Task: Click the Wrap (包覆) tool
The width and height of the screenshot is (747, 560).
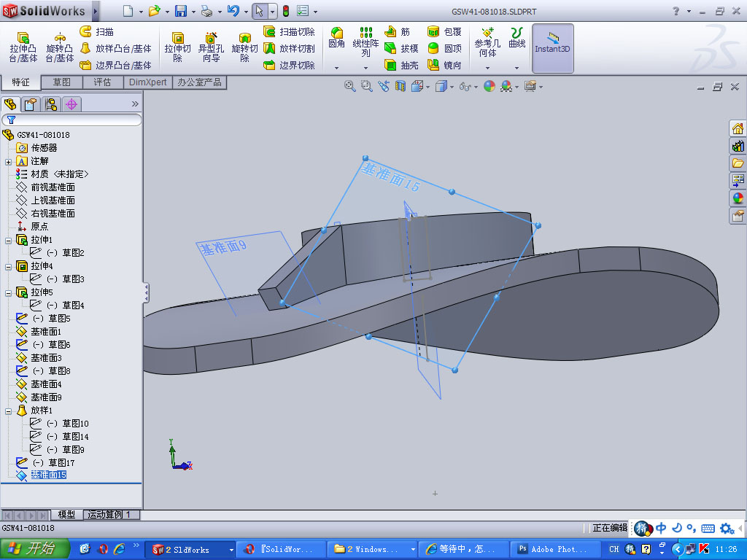Action: 444,32
